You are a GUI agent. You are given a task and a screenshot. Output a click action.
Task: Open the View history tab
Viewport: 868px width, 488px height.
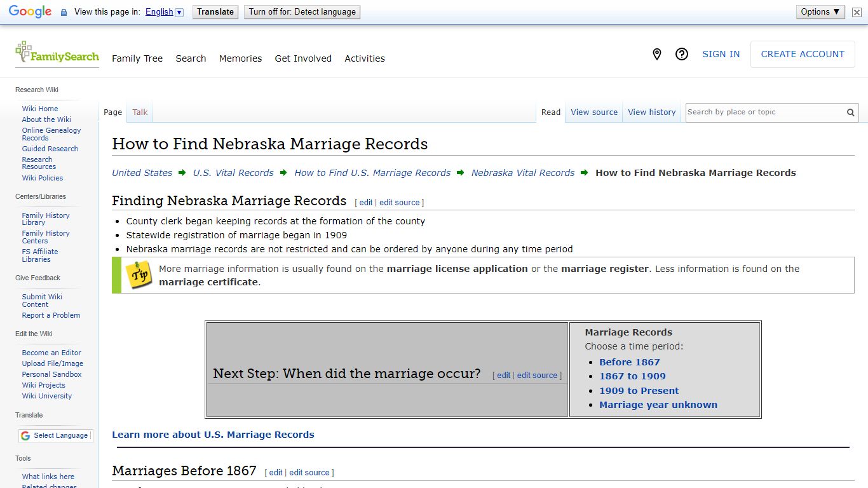tap(652, 112)
